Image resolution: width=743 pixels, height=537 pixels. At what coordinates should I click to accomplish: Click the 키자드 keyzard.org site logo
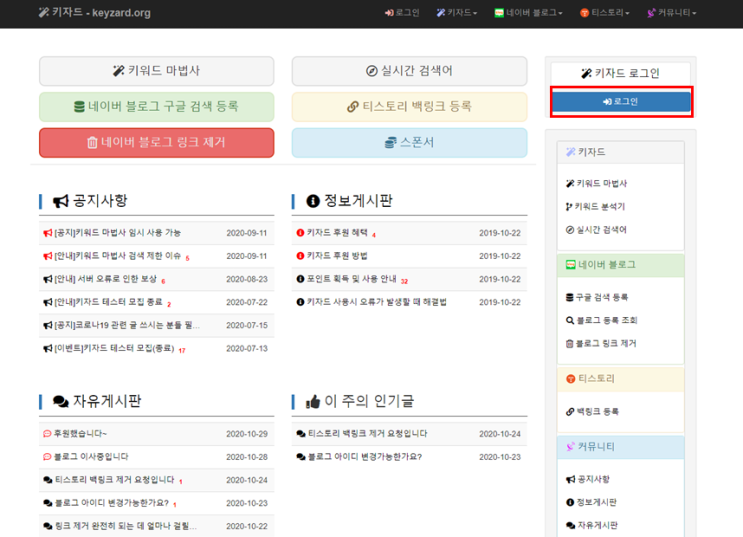point(94,13)
